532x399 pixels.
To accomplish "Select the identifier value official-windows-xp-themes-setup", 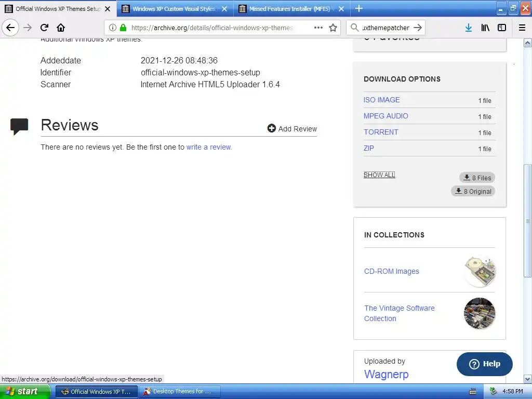I will tap(201, 72).
